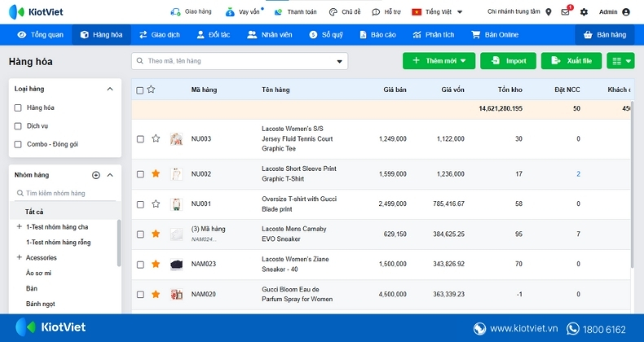644x342 pixels.
Task: Star the NU003 product as favorite
Action: [x=156, y=138]
